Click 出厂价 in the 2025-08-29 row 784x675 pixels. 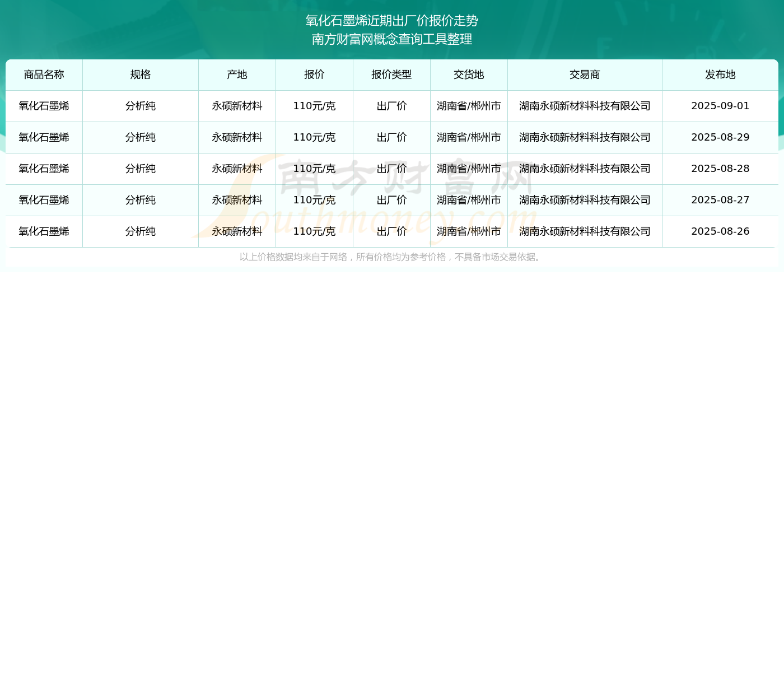391,137
